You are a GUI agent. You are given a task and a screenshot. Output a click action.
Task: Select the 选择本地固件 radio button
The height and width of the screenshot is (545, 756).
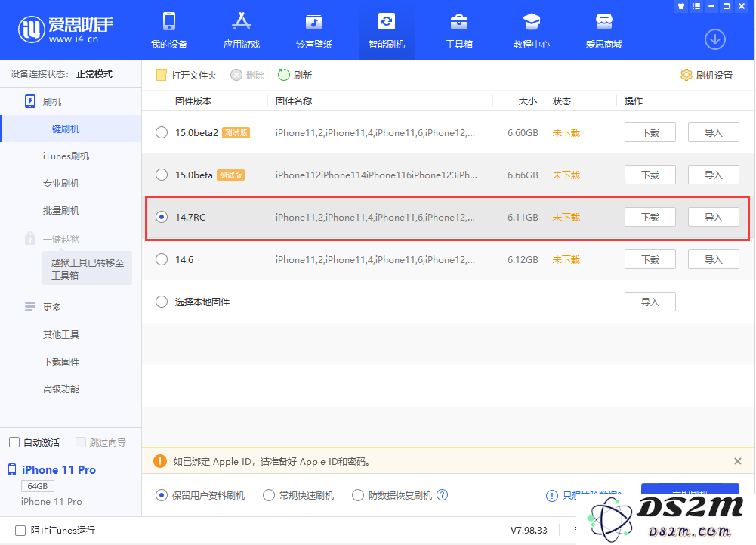click(x=162, y=302)
